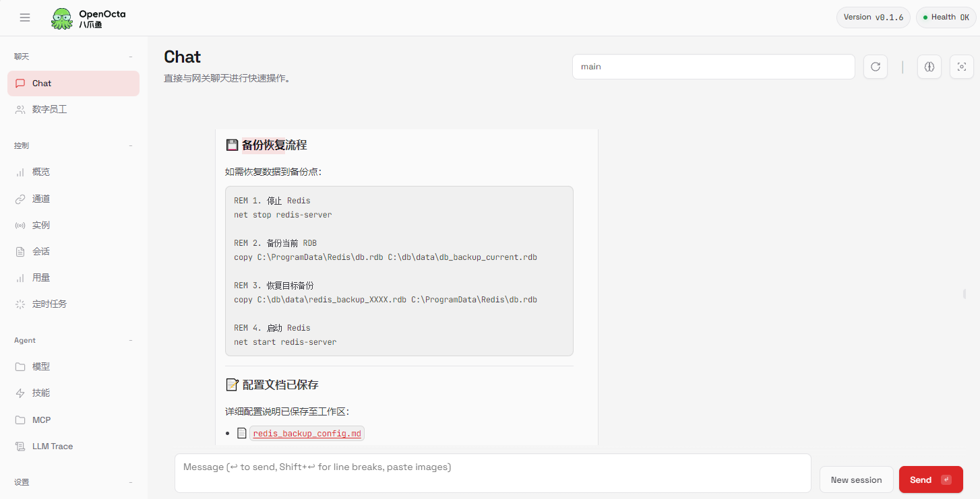
Task: Collapse the Agent sidebar section
Action: point(131,341)
